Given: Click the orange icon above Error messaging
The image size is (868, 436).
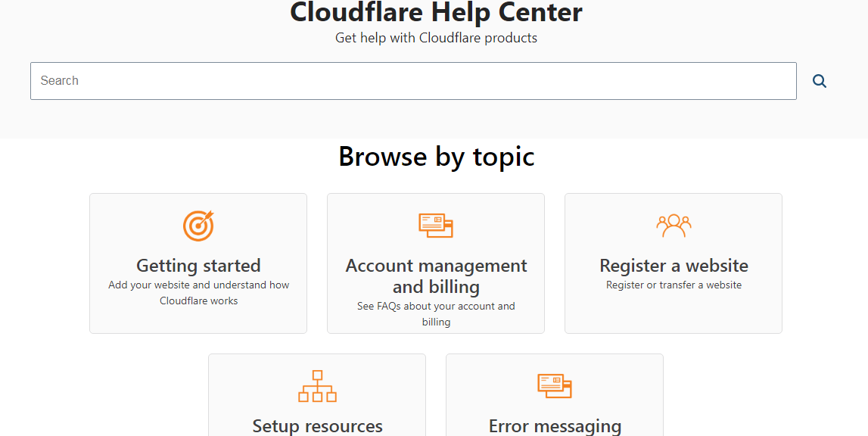Looking at the screenshot, I should [555, 385].
